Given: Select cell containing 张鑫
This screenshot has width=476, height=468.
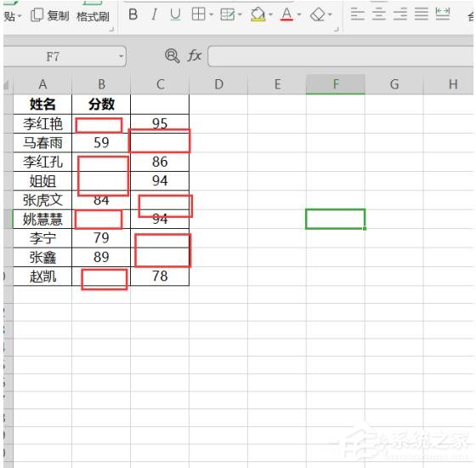Looking at the screenshot, I should [42, 257].
